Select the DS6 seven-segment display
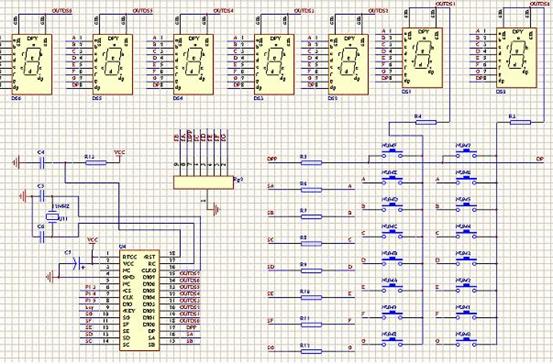Image resolution: width=553 pixels, height=364 pixels. pyautogui.click(x=32, y=64)
